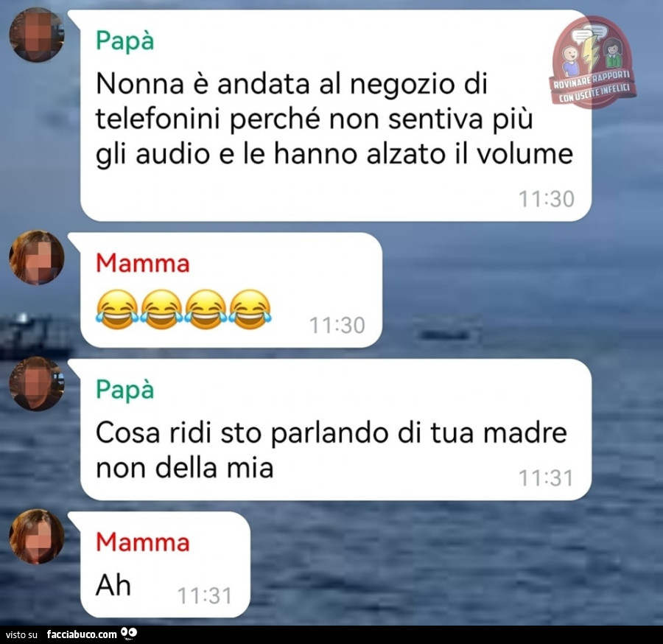Open Papà's avatar on the first message
Image resolution: width=663 pixels, height=644 pixels.
37,35
